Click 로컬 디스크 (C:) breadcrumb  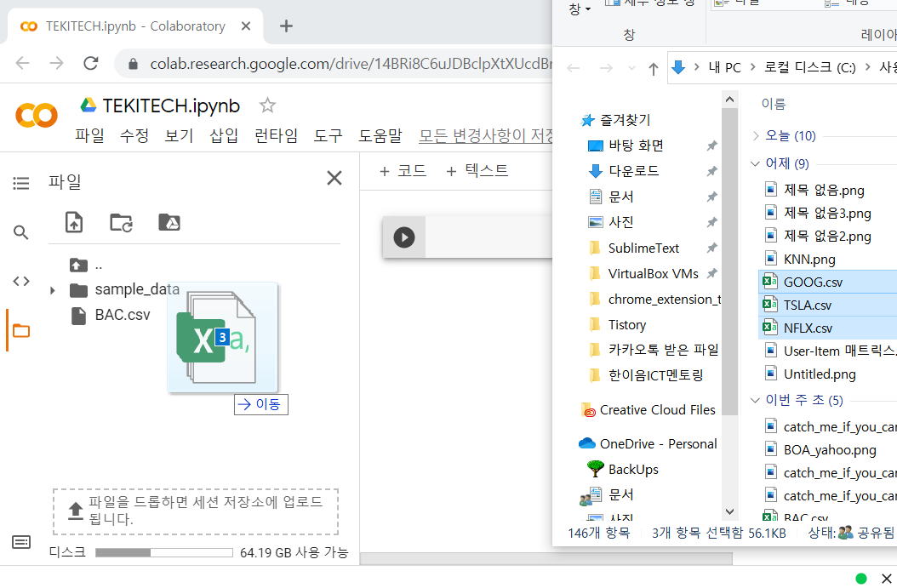[x=810, y=67]
